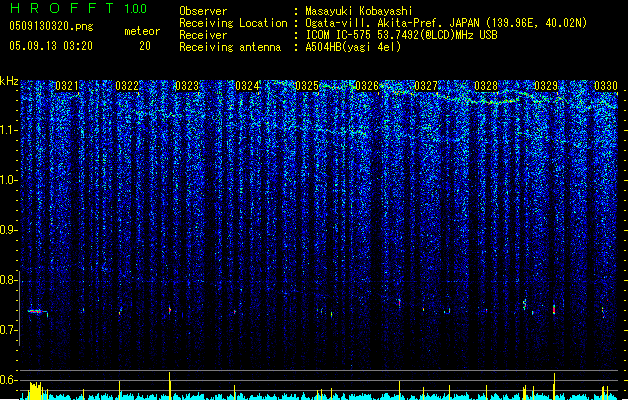This screenshot has height=400, width=629.
Task: Click the 0.9 frequency axis label
Action: click(x=9, y=230)
